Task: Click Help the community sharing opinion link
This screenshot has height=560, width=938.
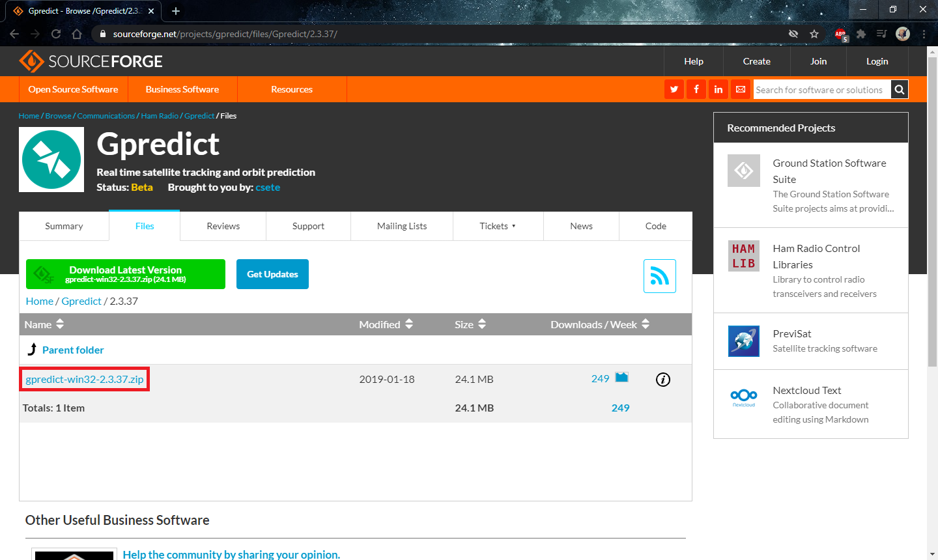Action: point(231,554)
